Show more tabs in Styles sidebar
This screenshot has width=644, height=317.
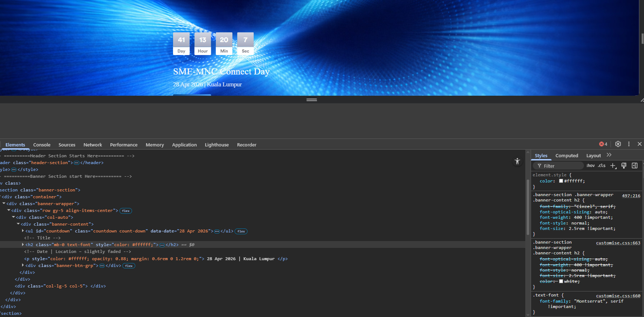(x=609, y=155)
